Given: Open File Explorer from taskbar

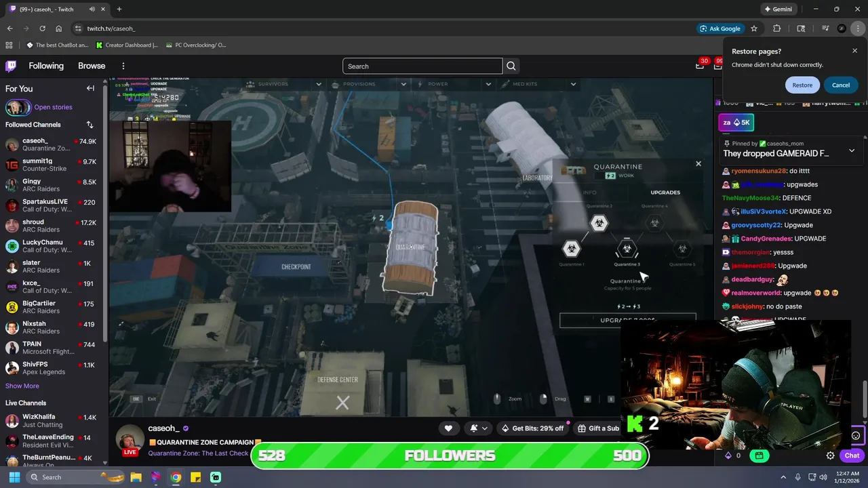Looking at the screenshot, I should 136,477.
